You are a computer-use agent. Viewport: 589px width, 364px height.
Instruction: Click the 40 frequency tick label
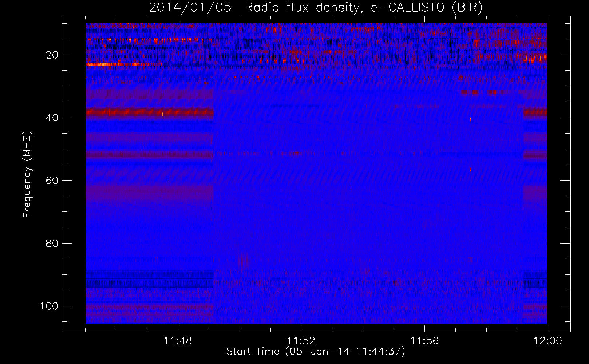click(x=52, y=118)
